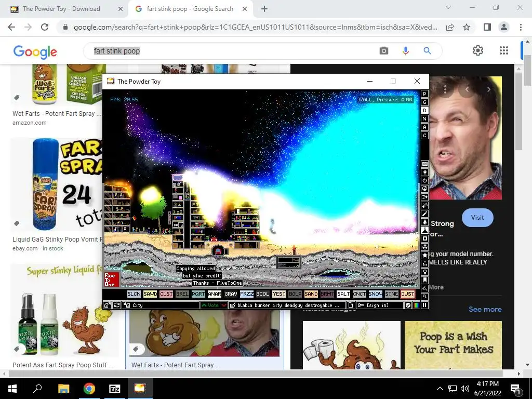Screen dimensions: 532x399
Task: Open the Favorites bookmark menu icon
Action: [424, 280]
